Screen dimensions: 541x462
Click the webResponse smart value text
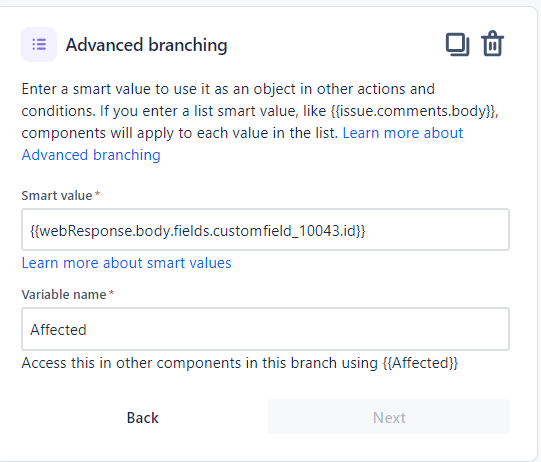[x=198, y=230]
